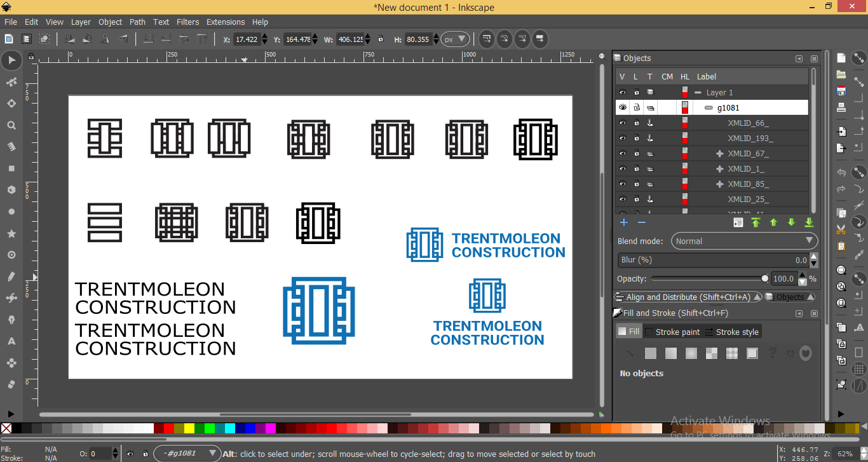
Task: Open the px units dropdown
Action: 456,39
